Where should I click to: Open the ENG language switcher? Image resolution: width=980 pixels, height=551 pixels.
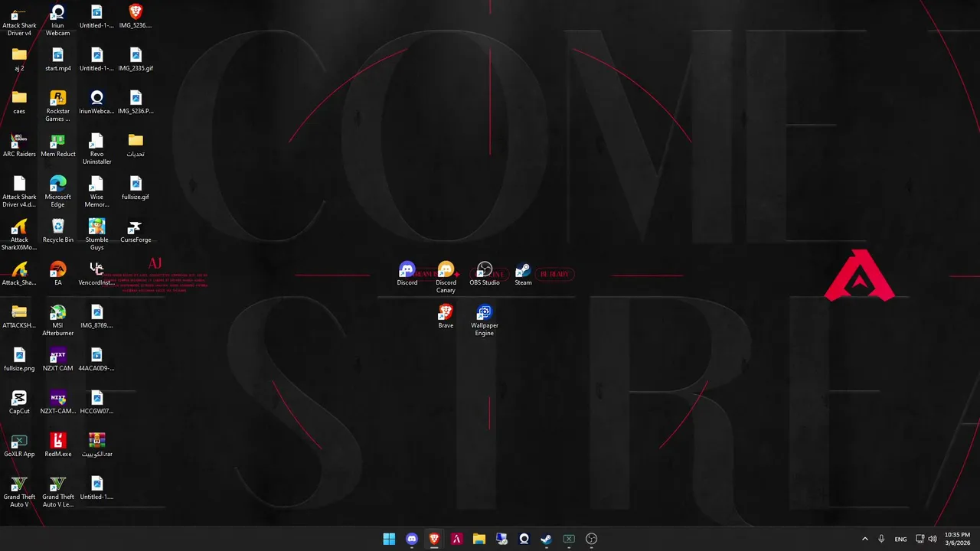(x=901, y=539)
